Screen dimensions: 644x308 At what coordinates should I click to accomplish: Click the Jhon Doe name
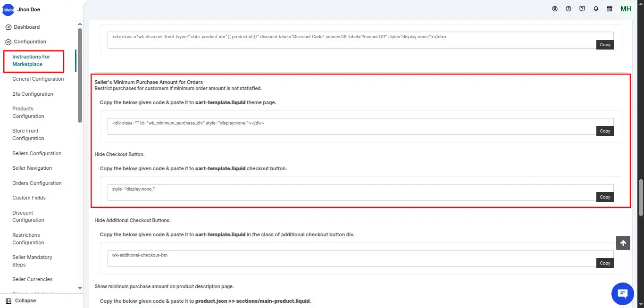pos(29,9)
